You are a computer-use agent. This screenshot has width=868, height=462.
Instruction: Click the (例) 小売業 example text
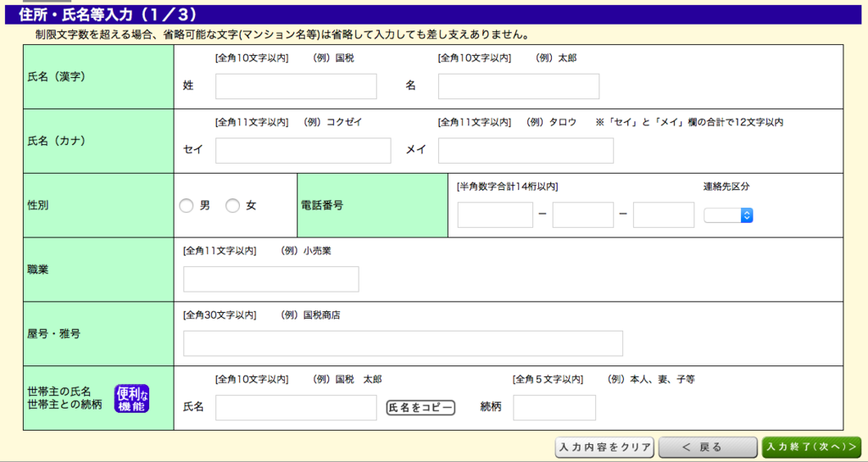(305, 251)
